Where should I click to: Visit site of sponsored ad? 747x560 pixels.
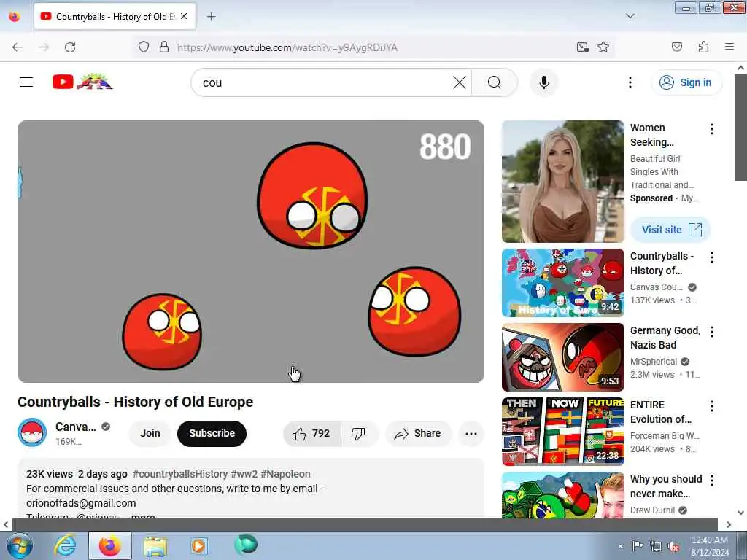671,230
